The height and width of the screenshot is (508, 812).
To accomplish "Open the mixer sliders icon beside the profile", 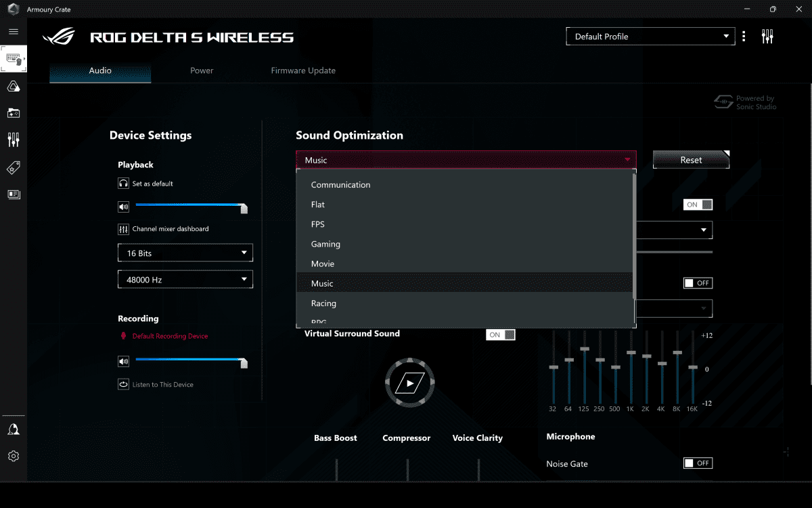I will (767, 37).
